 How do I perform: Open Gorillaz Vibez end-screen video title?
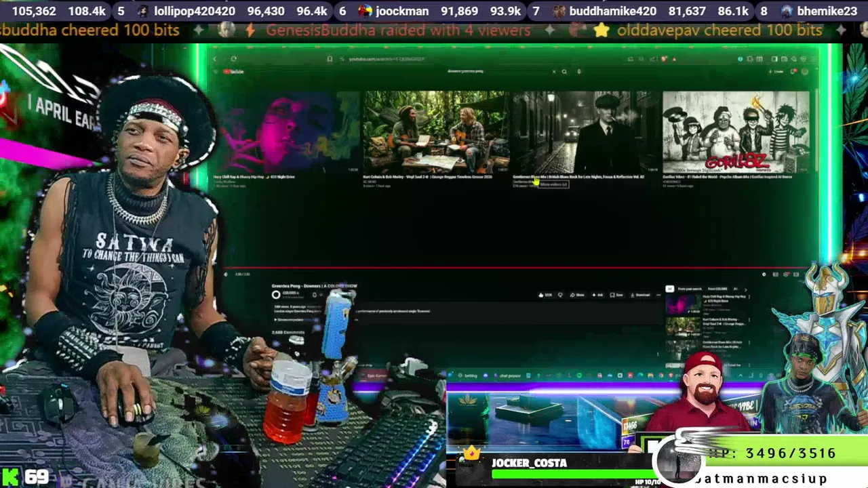(x=727, y=177)
